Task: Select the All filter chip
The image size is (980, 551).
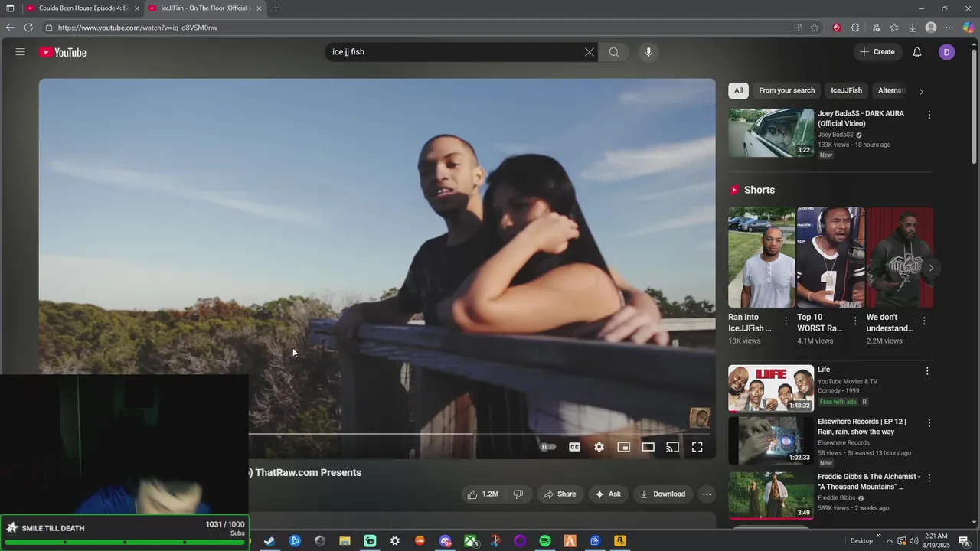Action: [x=738, y=90]
